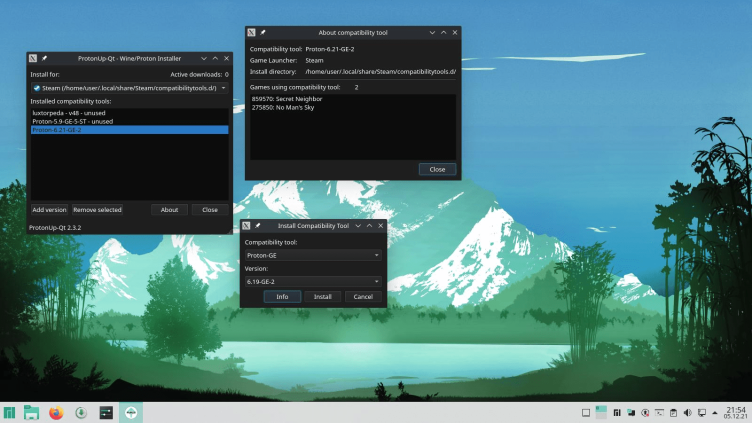This screenshot has width=752, height=423.
Task: Click Remove selected button
Action: (x=97, y=210)
